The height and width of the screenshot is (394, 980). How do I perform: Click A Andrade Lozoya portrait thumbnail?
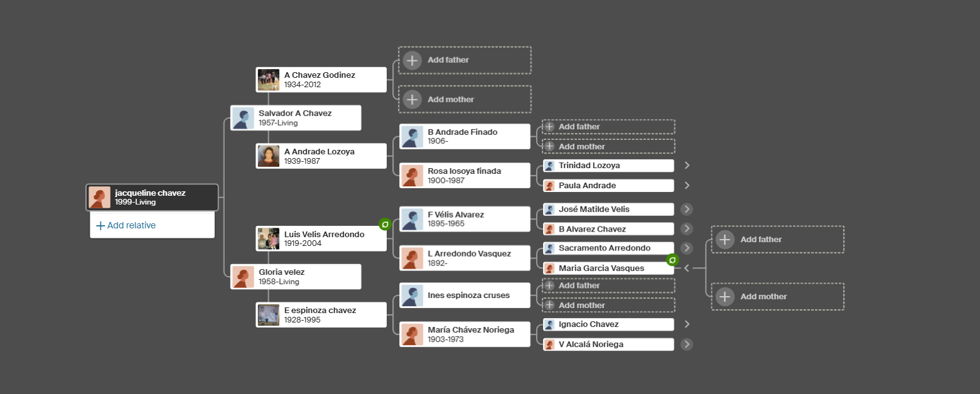click(269, 156)
